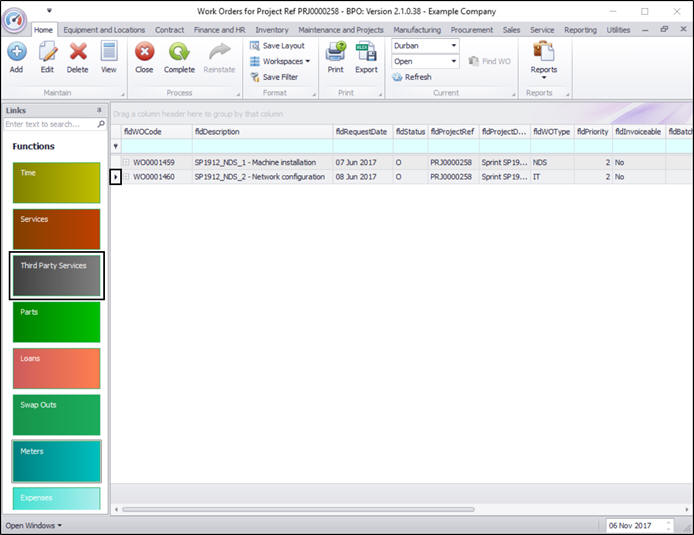Sort by fldRequestDate column header
This screenshot has height=535, width=694.
[363, 131]
